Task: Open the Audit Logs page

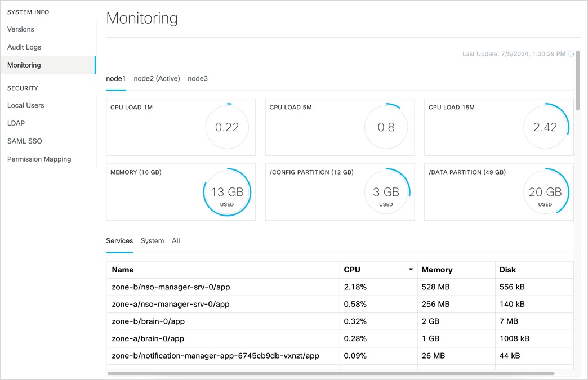Action: [24, 47]
